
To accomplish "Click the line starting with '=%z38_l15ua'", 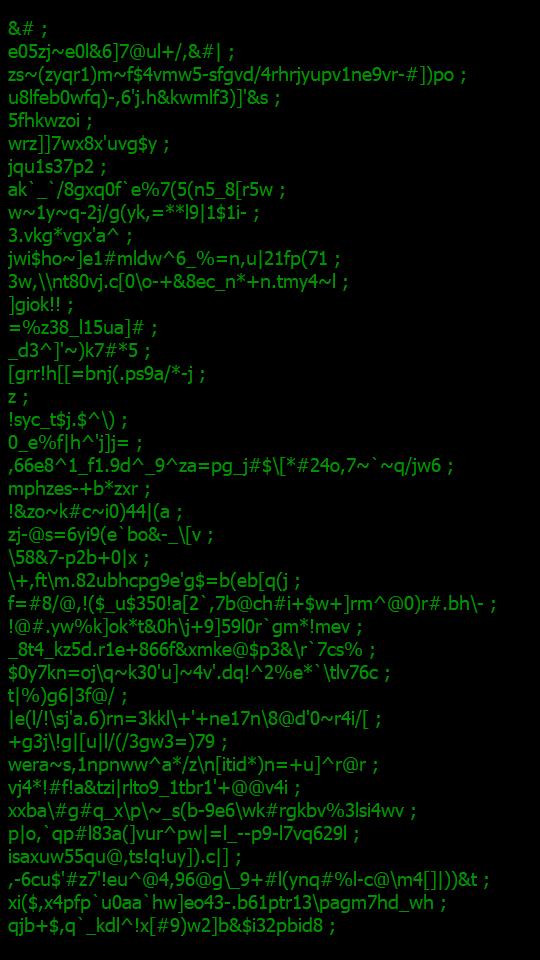I will coord(83,328).
